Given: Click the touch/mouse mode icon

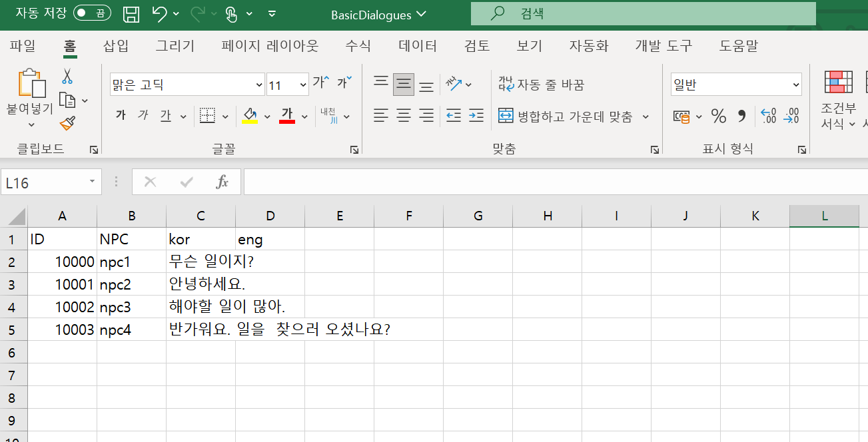Looking at the screenshot, I should [x=231, y=14].
